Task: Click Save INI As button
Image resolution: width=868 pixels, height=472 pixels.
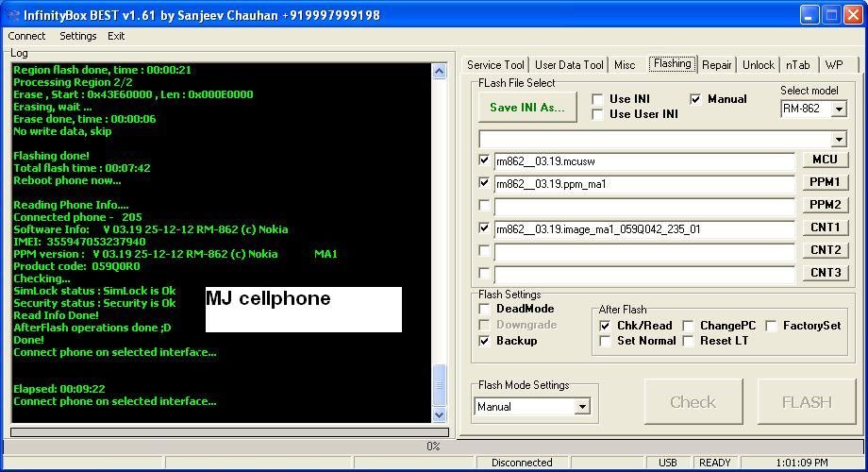Action: pyautogui.click(x=526, y=108)
